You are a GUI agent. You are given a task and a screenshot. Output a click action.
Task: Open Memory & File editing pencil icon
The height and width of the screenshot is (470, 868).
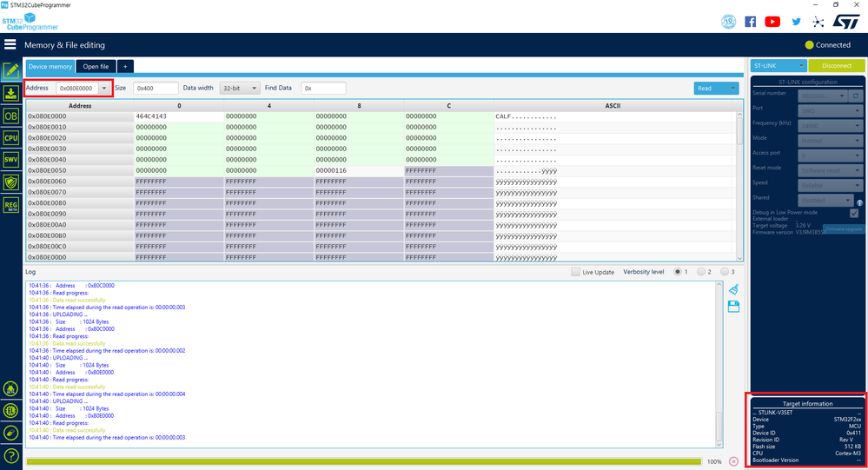[x=11, y=70]
